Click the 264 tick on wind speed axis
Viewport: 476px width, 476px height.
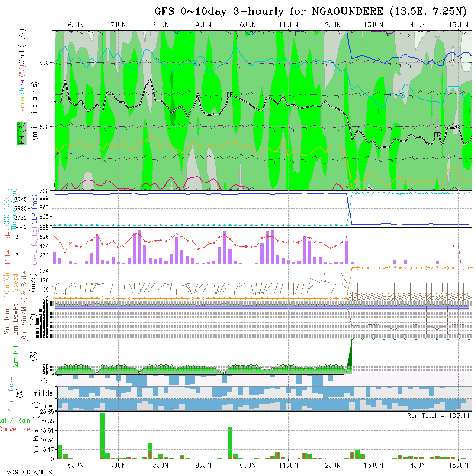(x=46, y=271)
